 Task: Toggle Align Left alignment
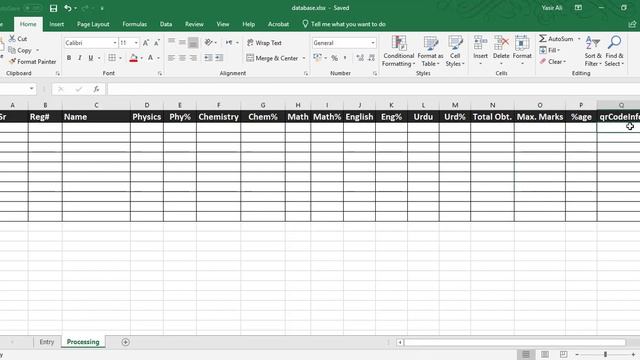click(171, 58)
